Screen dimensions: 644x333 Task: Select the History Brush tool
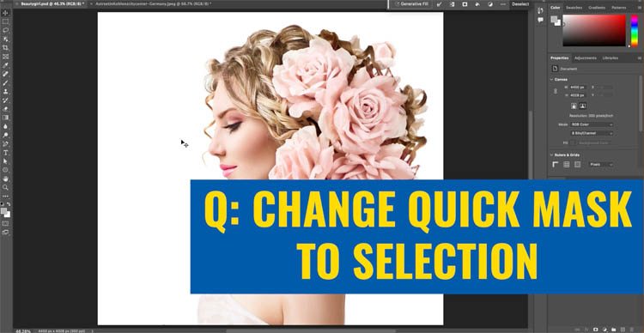(6, 100)
